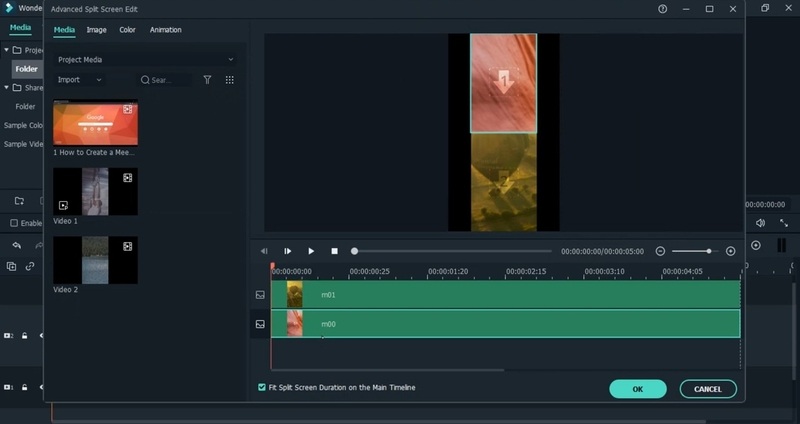Open the Color tab
Screen dimensions: 800x424
pos(127,30)
